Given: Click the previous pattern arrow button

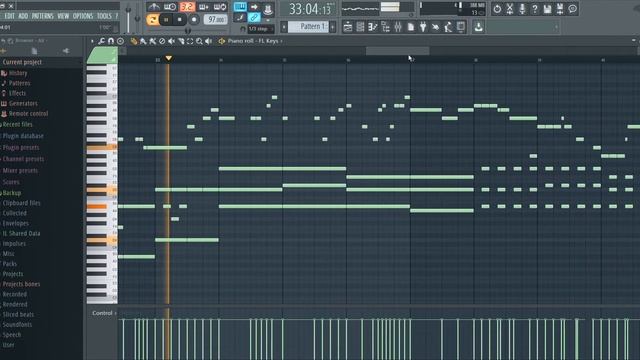Looking at the screenshot, I should coord(284,27).
